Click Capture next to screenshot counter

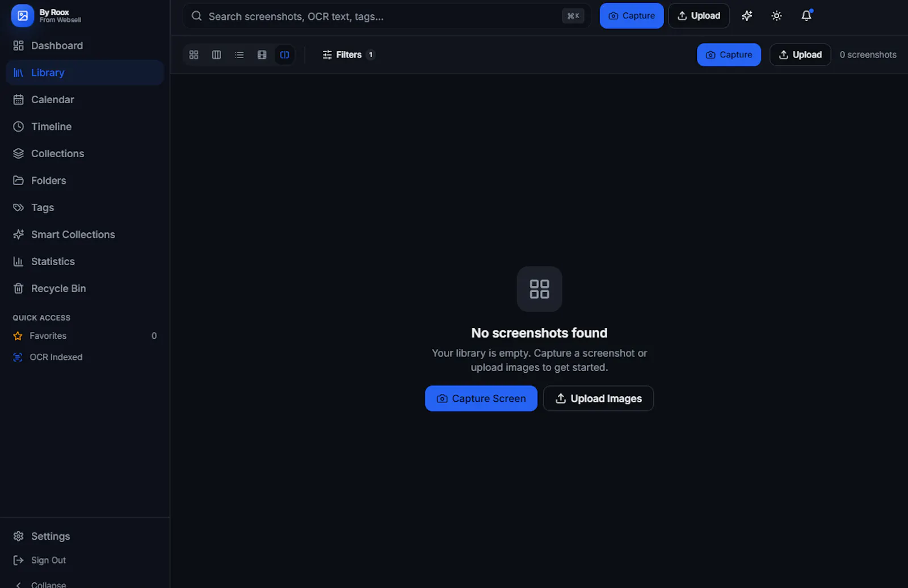(729, 54)
